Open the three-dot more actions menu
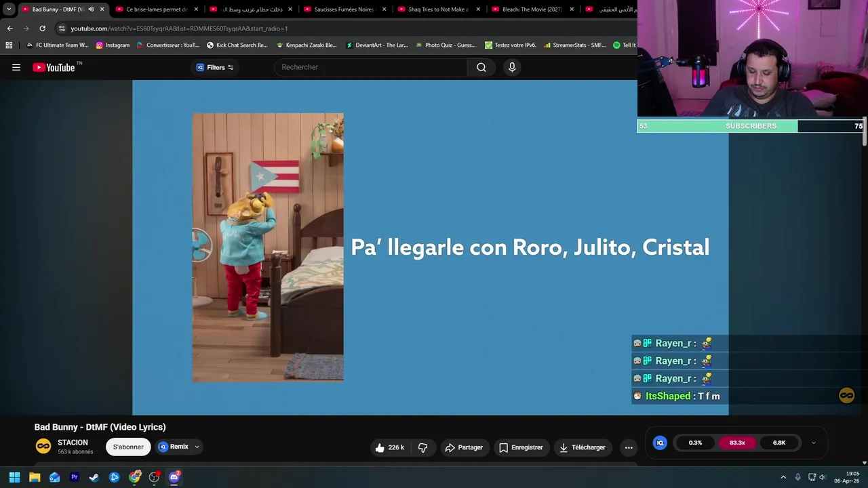Viewport: 868px width, 488px height. pos(629,447)
